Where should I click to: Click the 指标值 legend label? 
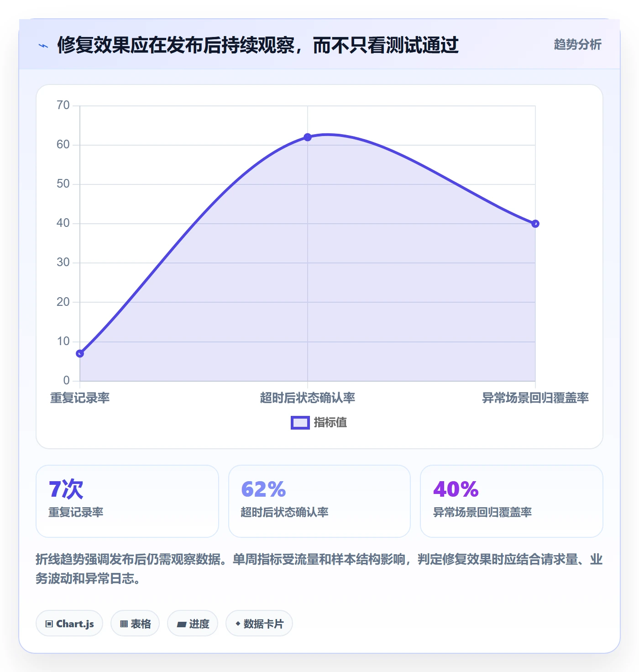click(x=330, y=423)
